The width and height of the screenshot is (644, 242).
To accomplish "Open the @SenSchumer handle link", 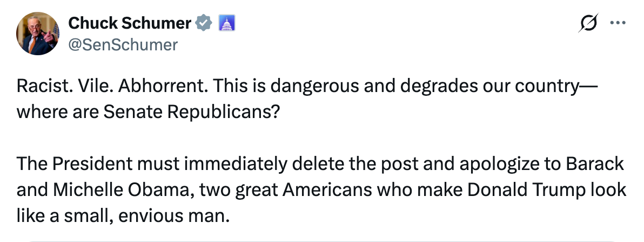I will [x=123, y=44].
